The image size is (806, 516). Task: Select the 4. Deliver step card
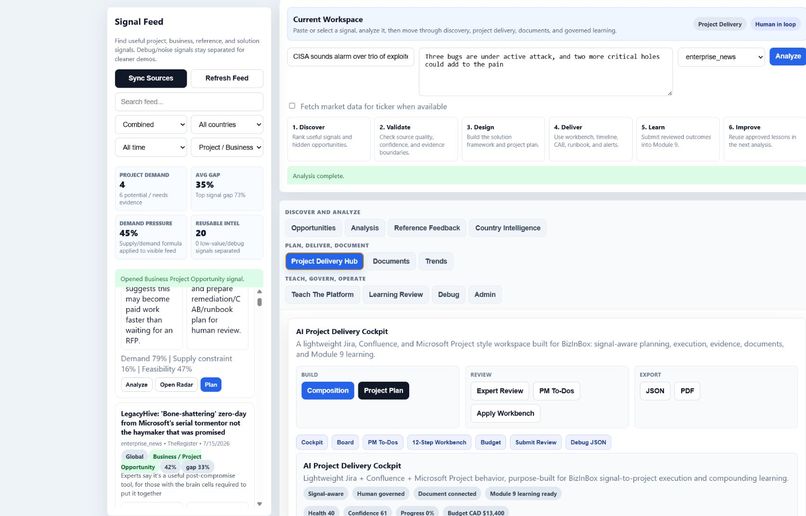point(590,139)
